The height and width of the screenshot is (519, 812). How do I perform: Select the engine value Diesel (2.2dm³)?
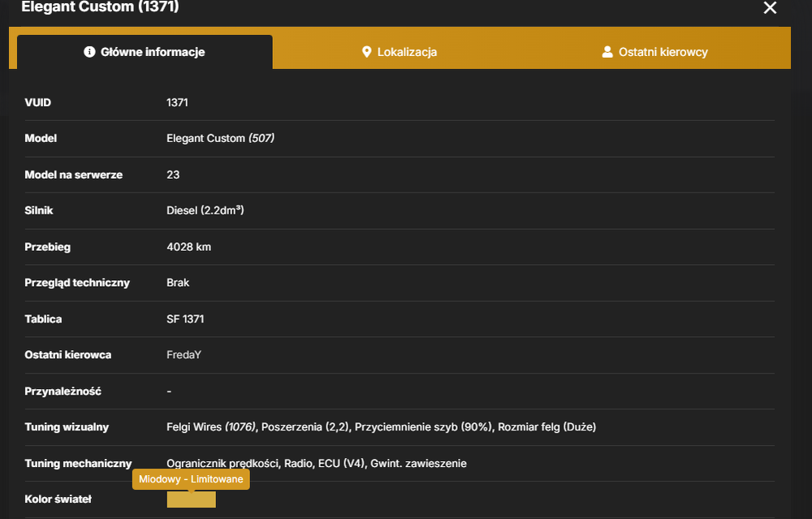(205, 210)
